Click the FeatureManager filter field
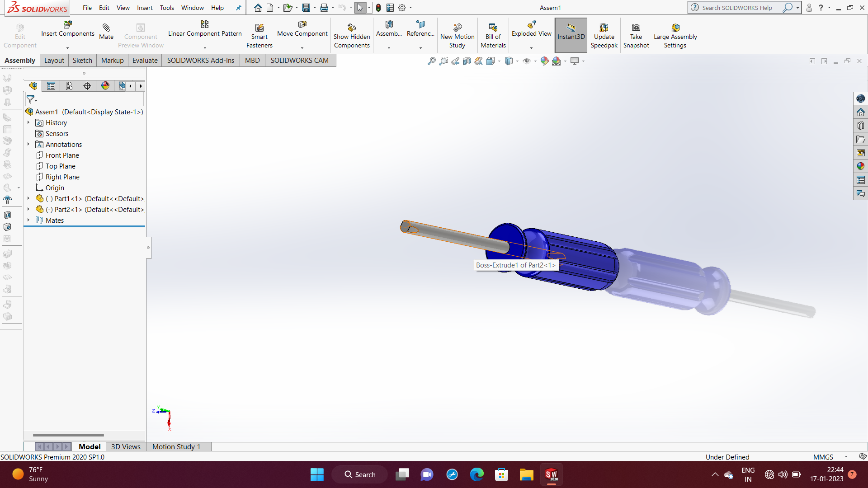868x488 pixels. [85, 99]
